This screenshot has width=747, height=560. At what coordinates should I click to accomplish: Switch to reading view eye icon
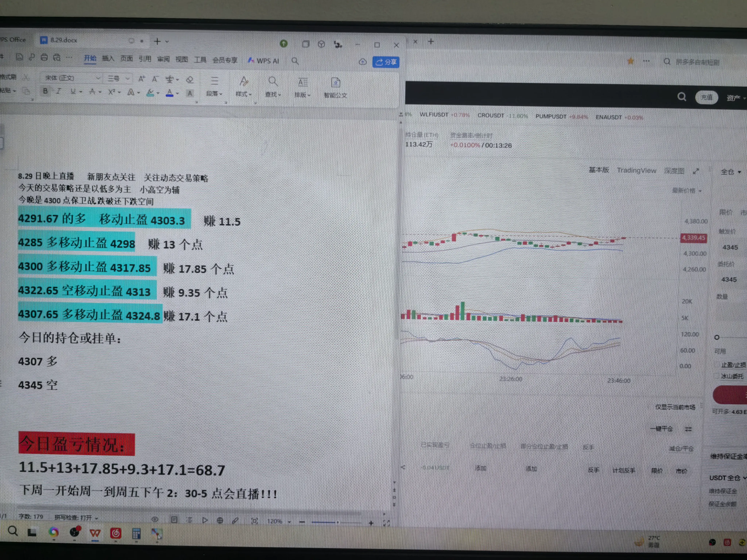pos(155,520)
